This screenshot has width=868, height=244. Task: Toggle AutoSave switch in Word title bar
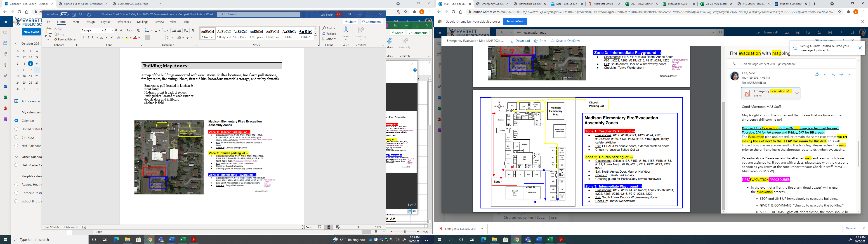64,14
